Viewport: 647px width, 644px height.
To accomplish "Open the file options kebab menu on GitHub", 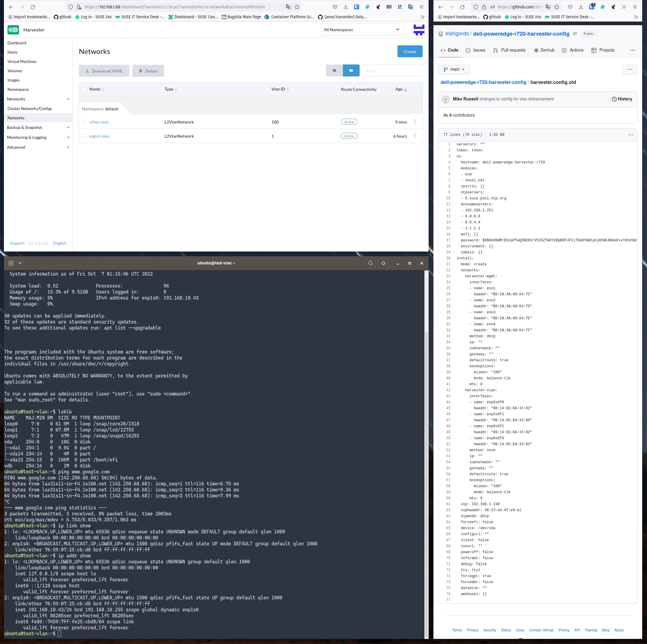I will [631, 135].
